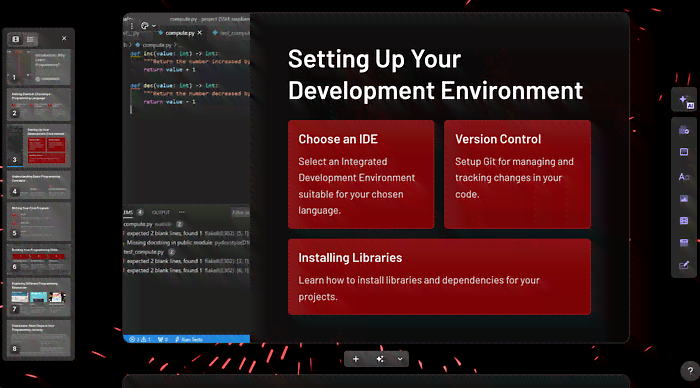Select the Version Control heading
The height and width of the screenshot is (388, 700).
pyautogui.click(x=498, y=139)
